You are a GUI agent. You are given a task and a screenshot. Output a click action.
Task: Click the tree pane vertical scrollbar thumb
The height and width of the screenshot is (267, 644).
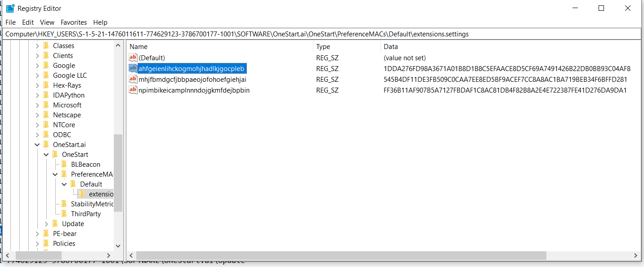point(118,173)
